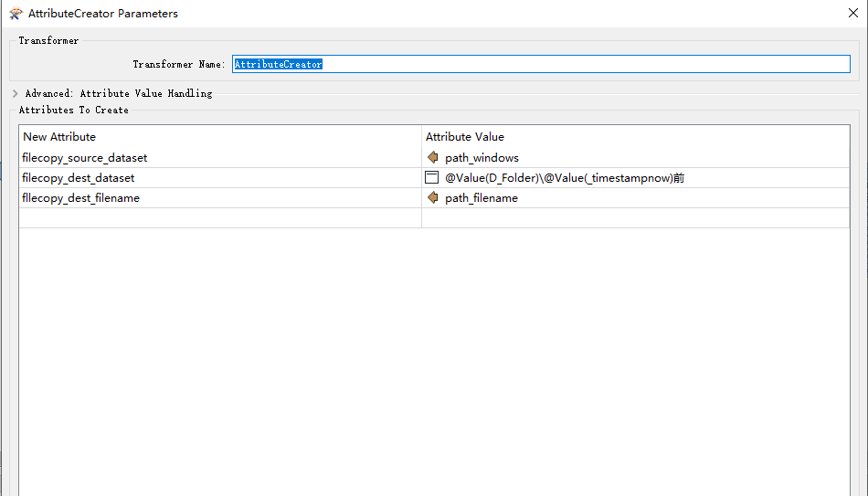
Task: Click the New Attribute column header
Action: pyautogui.click(x=220, y=137)
